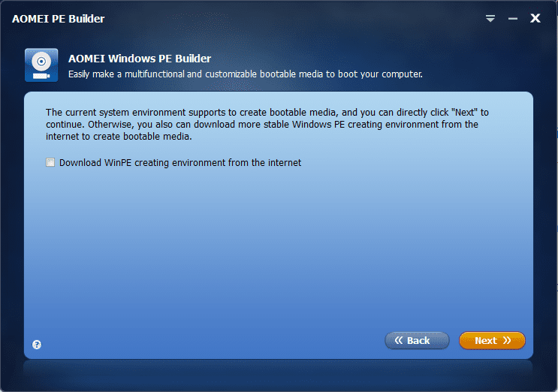The height and width of the screenshot is (392, 558).
Task: Click empty area of the blue content panel
Action: [x=279, y=249]
